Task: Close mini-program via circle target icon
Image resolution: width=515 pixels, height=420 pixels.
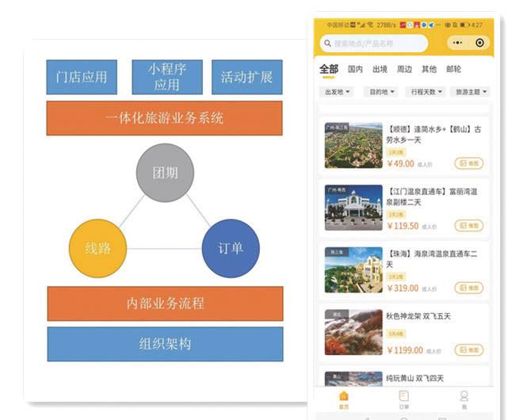Action: (x=479, y=43)
